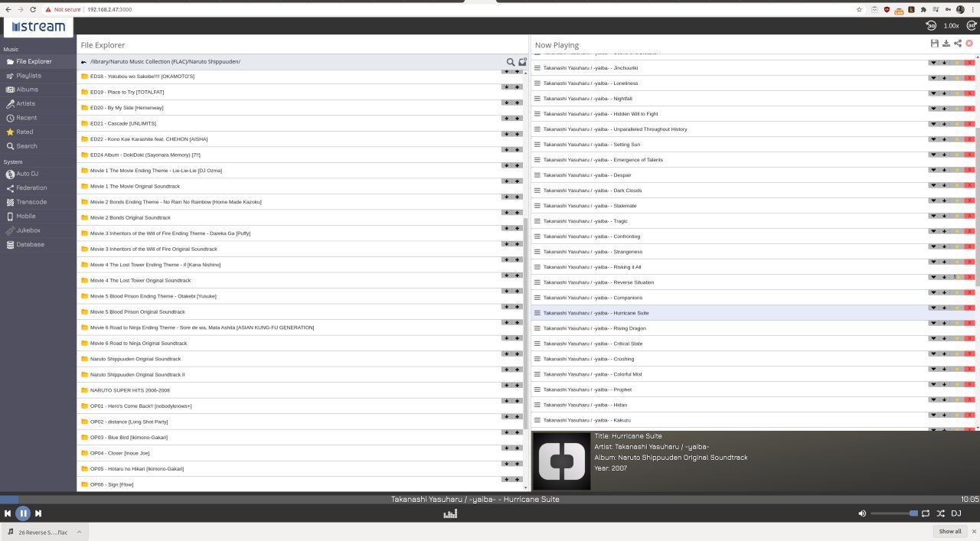Expand options dropdown for Stalemate track
The width and height of the screenshot is (980, 541).
click(x=933, y=200)
